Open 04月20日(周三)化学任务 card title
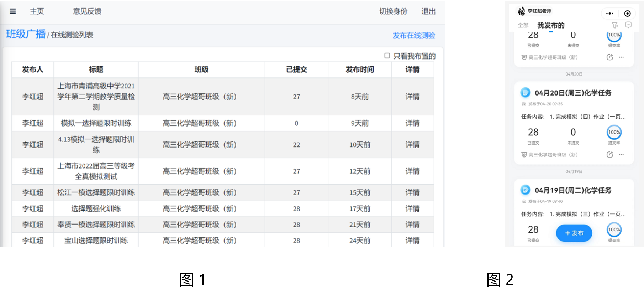The width and height of the screenshot is (644, 294). click(573, 93)
